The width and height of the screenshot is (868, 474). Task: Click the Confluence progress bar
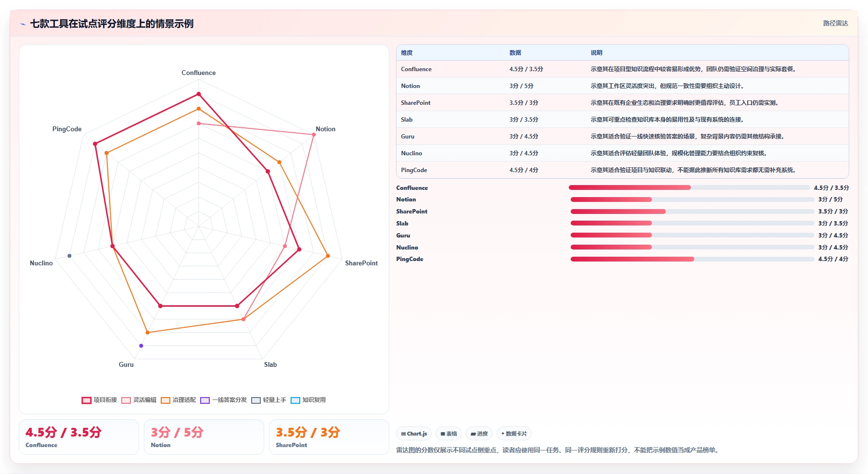[x=689, y=187]
